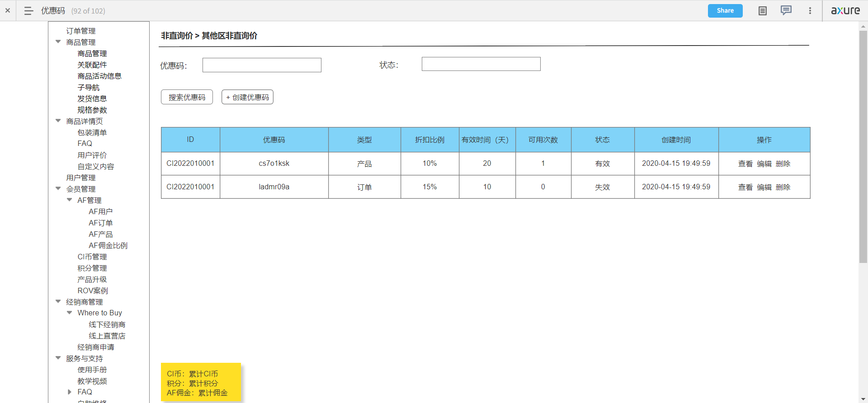Screen dimensions: 868x403
Task: Open the AF订单 page
Action: [x=101, y=223]
